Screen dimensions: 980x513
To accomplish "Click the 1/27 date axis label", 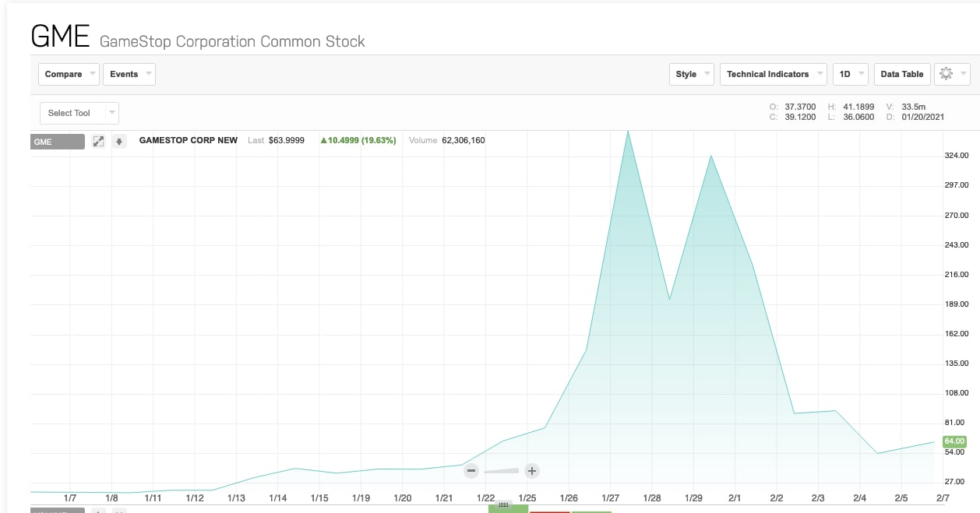I will 610,498.
